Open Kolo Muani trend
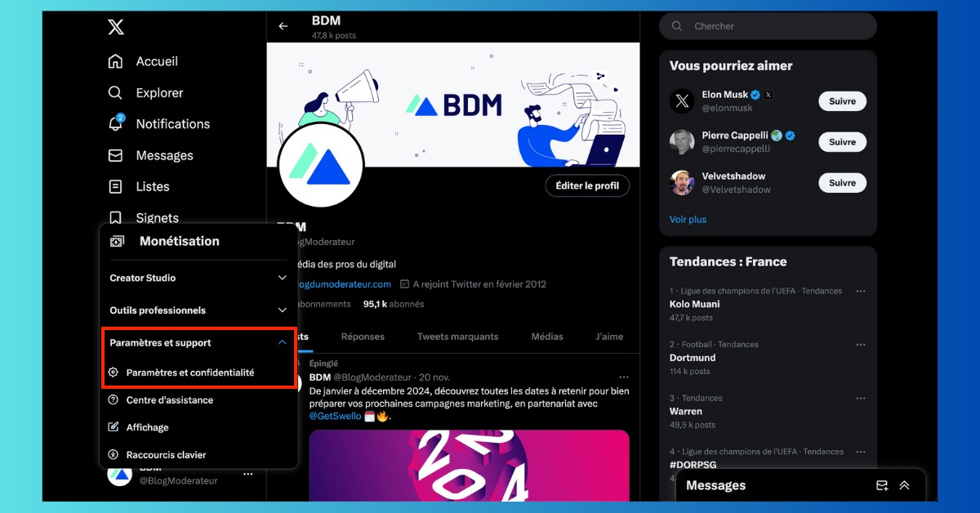Image resolution: width=980 pixels, height=513 pixels. click(768, 304)
